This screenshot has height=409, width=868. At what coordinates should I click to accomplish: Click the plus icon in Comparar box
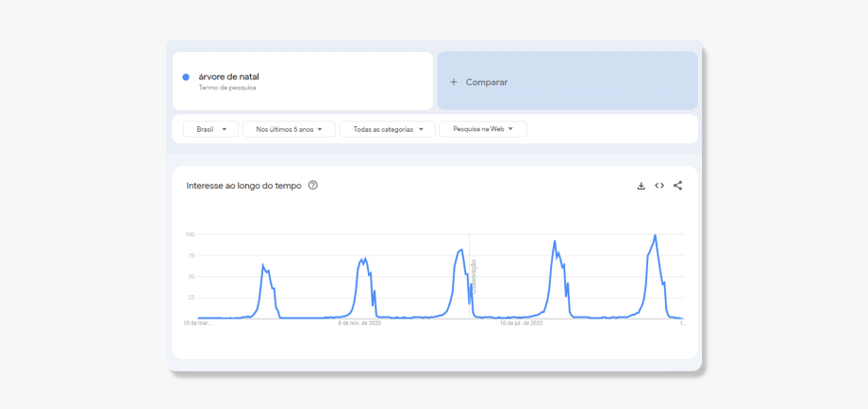(454, 82)
